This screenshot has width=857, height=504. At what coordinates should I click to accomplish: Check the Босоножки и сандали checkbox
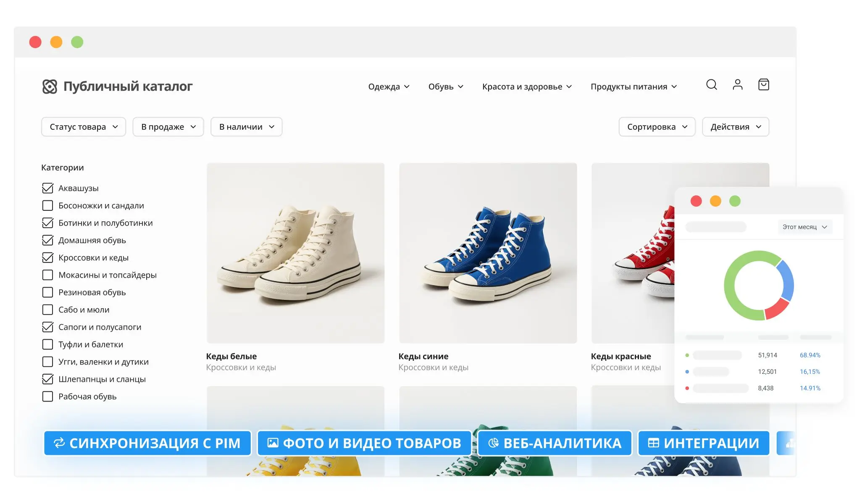(x=48, y=205)
